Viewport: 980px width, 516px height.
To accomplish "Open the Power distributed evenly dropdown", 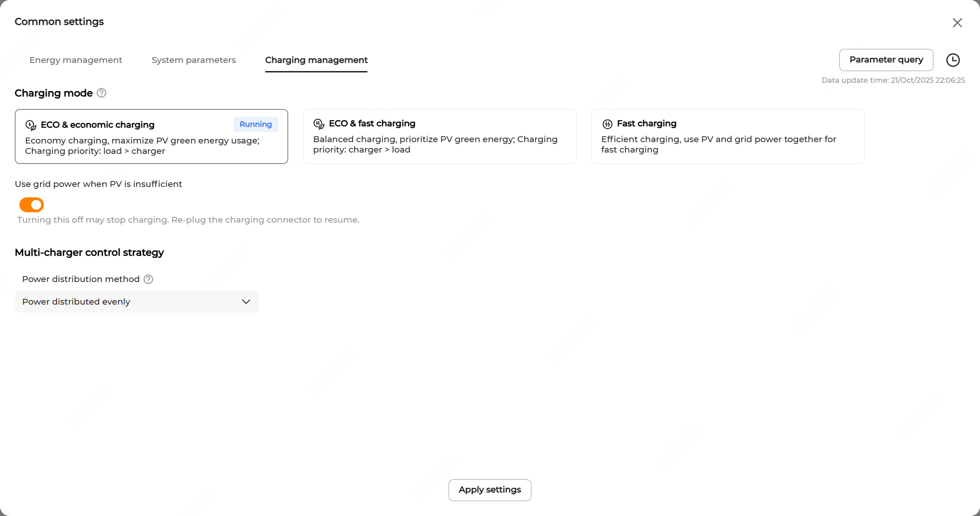I will (x=137, y=301).
